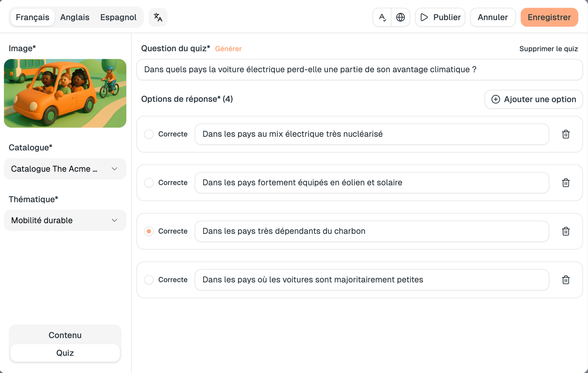
Task: Mark the nuclear mix answer as correct
Action: click(x=149, y=134)
